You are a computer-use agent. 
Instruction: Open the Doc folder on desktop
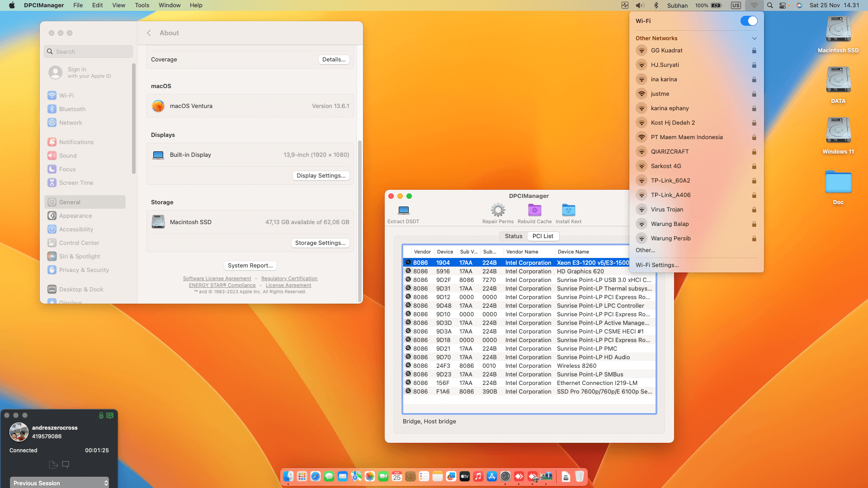click(x=838, y=183)
